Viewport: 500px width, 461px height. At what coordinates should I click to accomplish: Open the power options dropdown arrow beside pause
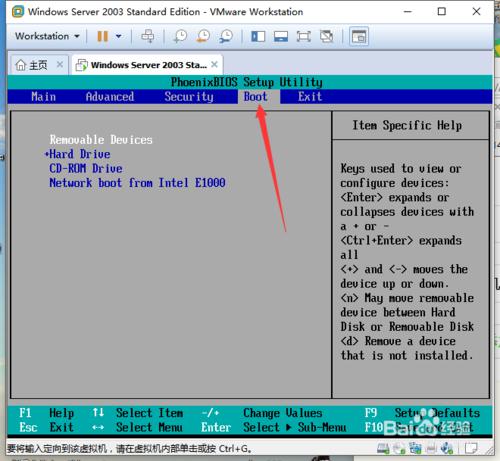pyautogui.click(x=118, y=36)
